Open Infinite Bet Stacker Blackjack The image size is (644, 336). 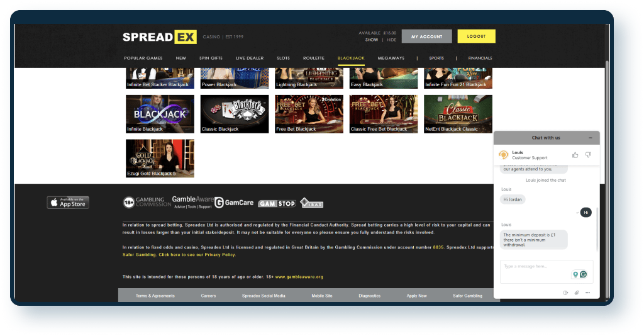(160, 78)
